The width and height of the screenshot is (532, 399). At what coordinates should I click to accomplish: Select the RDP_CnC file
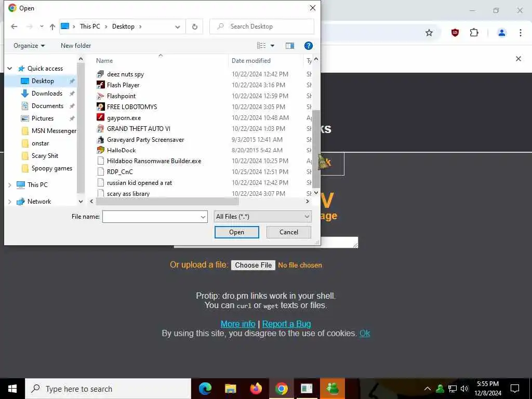coord(120,171)
